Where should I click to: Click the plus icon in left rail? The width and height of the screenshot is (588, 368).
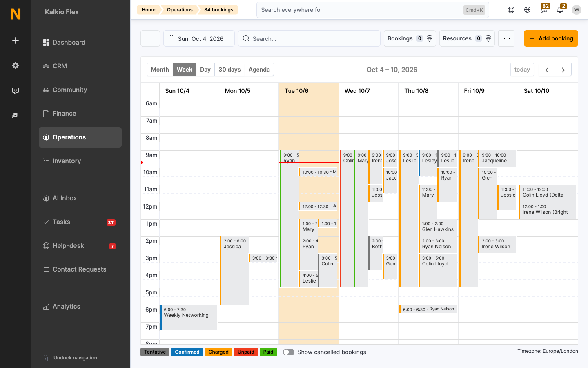16,40
